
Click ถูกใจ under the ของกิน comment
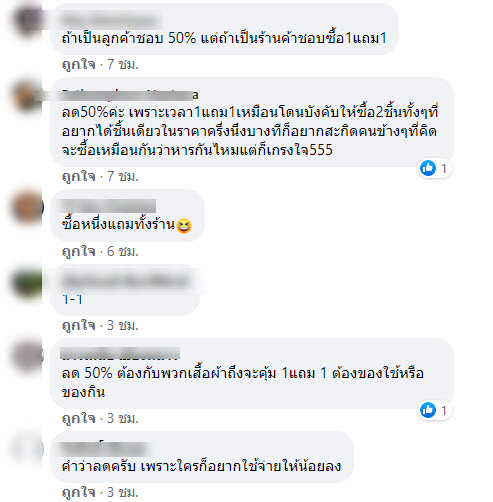[79, 418]
